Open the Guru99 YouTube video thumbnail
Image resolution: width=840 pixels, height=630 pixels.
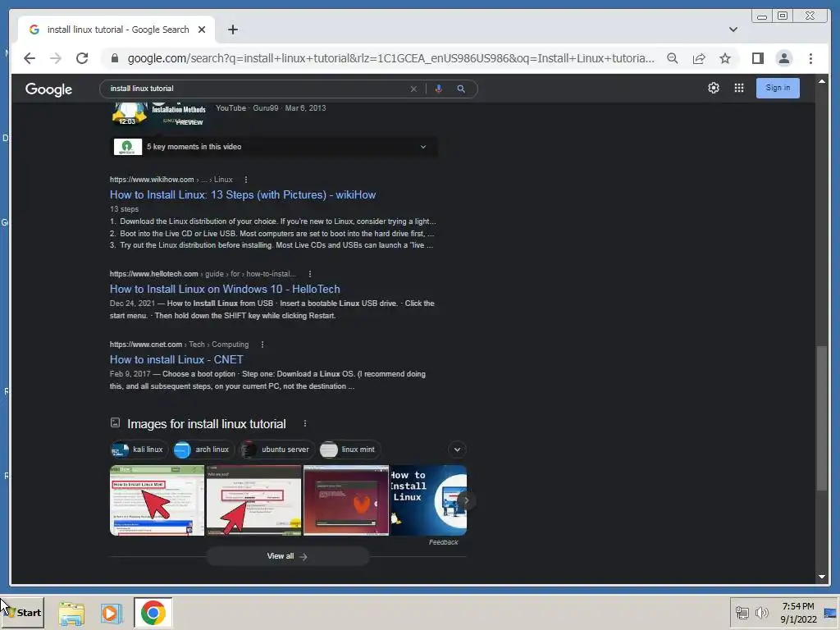(x=158, y=113)
